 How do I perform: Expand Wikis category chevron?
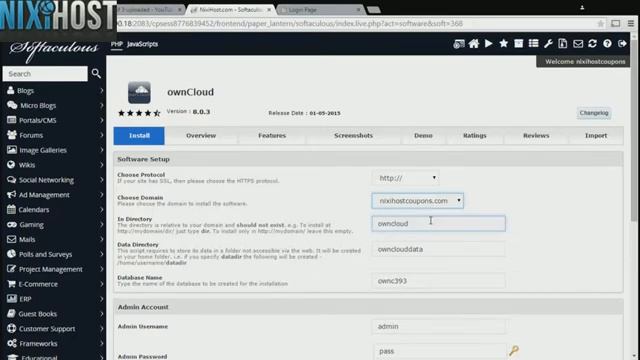pos(101,165)
